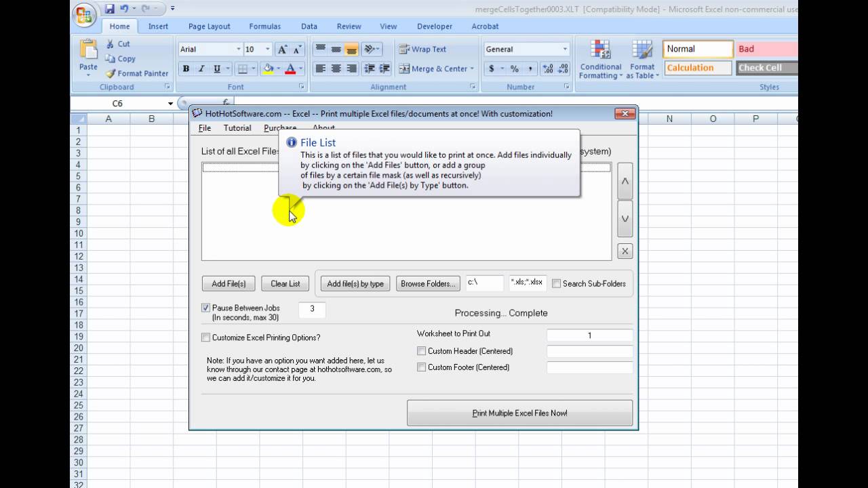Viewport: 868px width, 488px height.
Task: Click the Align Text Right icon
Action: tap(351, 68)
